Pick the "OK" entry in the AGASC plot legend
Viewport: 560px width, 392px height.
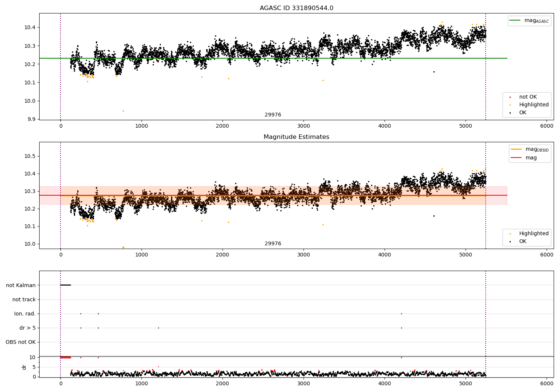point(523,113)
